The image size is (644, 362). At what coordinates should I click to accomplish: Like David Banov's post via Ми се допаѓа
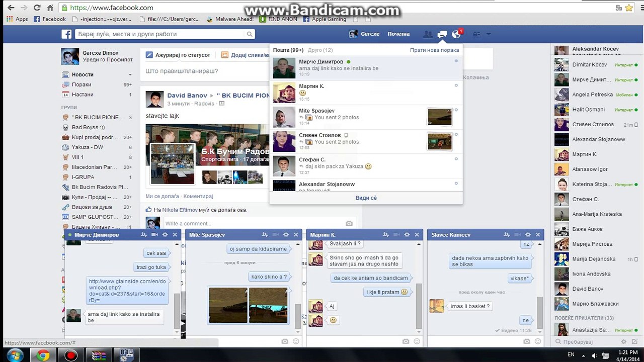point(163,196)
